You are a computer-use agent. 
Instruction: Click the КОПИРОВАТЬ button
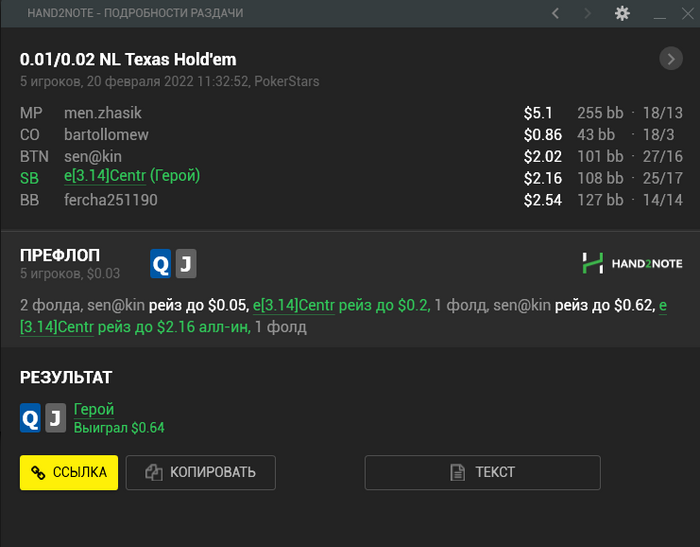[200, 472]
